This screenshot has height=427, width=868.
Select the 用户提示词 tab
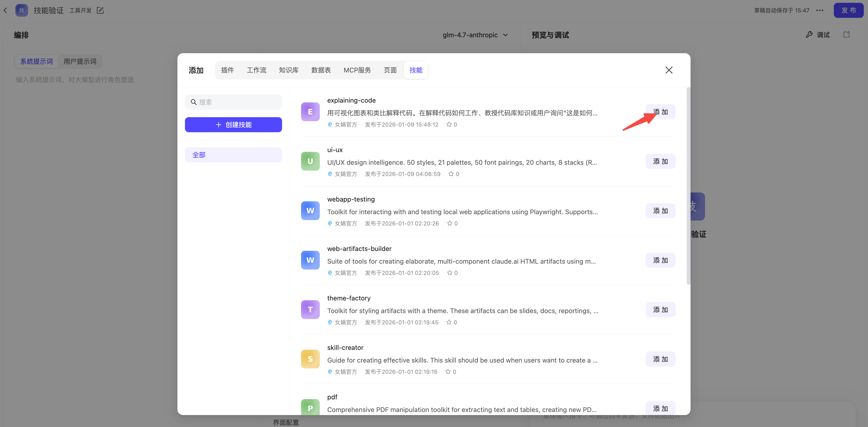80,61
